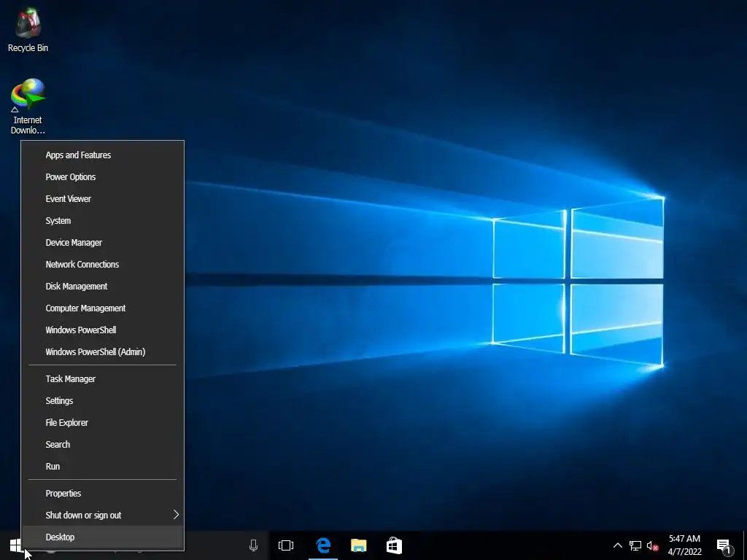
Task: Select Disk Management in the menu
Action: click(x=102, y=286)
